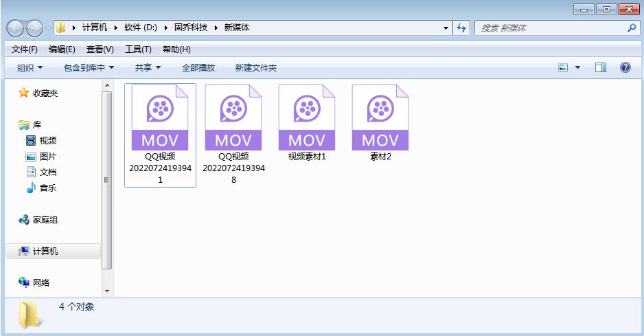This screenshot has width=644, height=336.
Task: Click the navigation pane scrollbar thumb
Action: [x=107, y=180]
